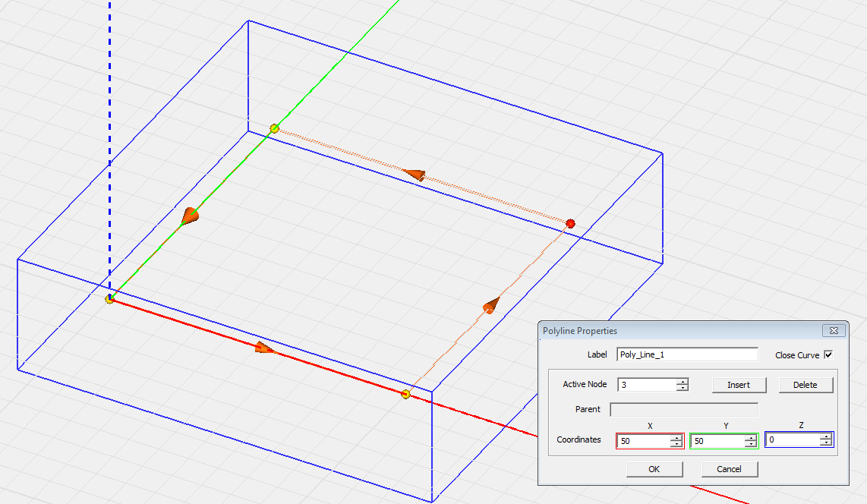The image size is (867, 504).
Task: Increment the X coordinate spinner
Action: point(675,437)
